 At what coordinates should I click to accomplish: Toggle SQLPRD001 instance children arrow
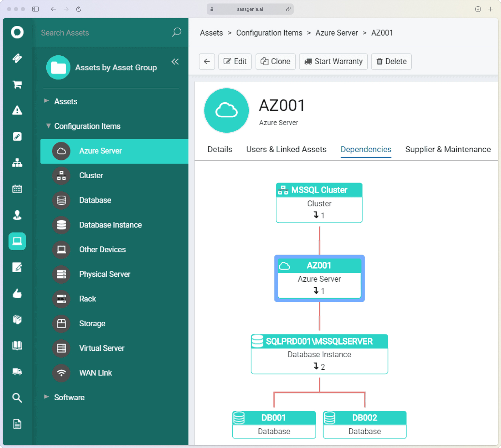coord(319,367)
